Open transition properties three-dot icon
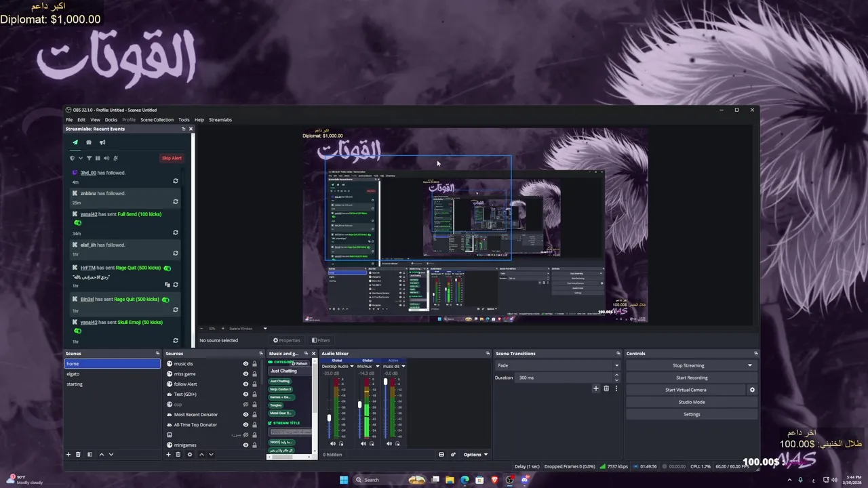The width and height of the screenshot is (868, 488). [x=616, y=388]
